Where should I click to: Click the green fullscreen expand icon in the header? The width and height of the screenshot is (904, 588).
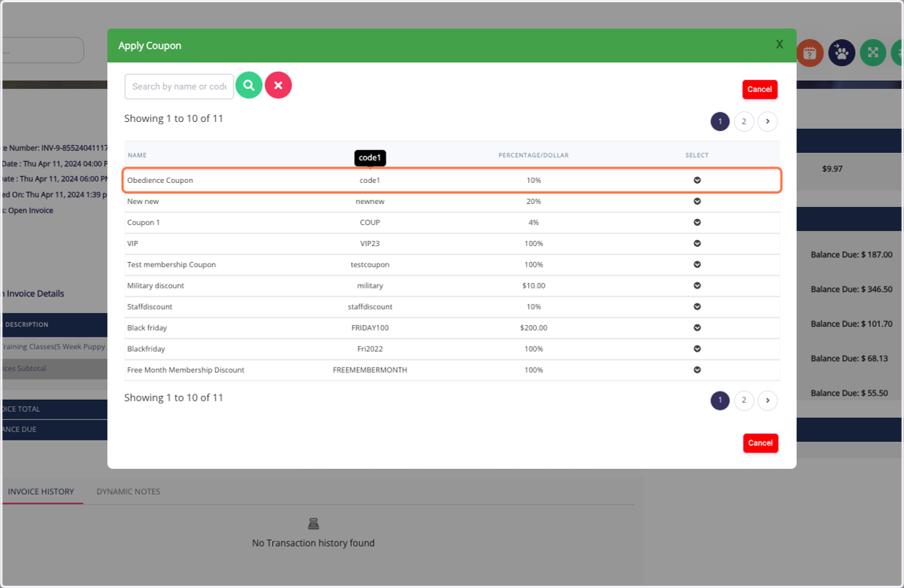pyautogui.click(x=873, y=53)
